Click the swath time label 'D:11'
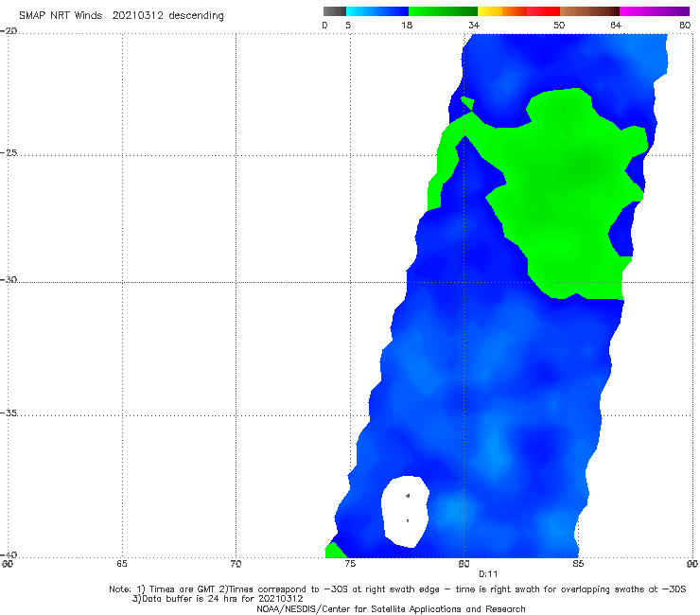 click(x=488, y=574)
